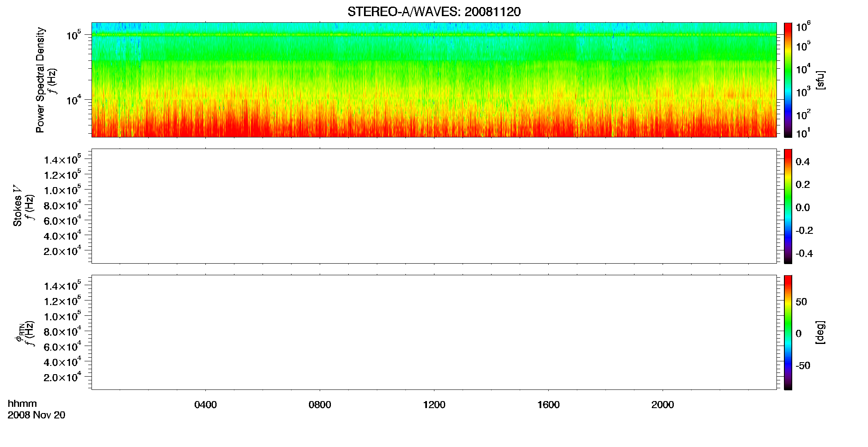
Task: Click the STEREO-A/WAVES: 20081120 plot title
Action: point(434,12)
